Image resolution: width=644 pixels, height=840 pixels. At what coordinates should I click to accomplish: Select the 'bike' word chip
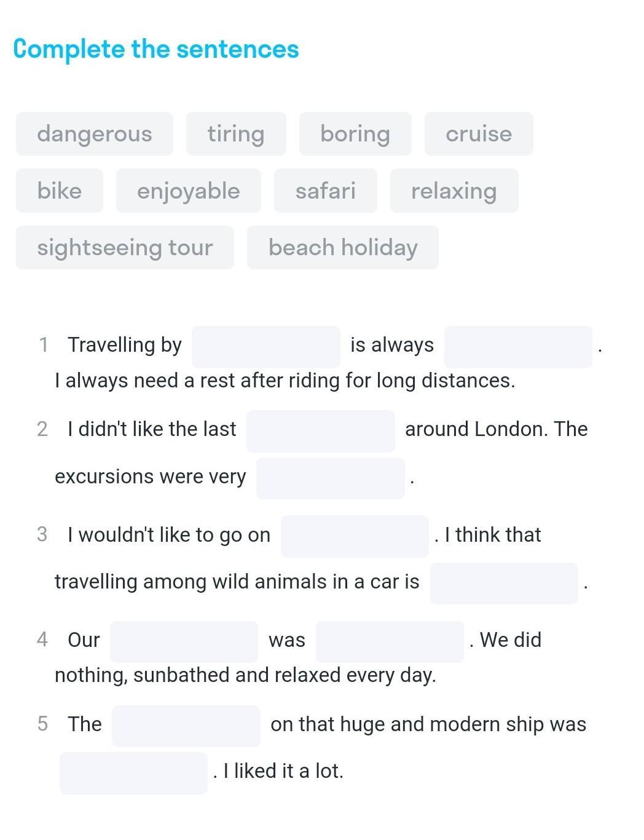tap(60, 191)
